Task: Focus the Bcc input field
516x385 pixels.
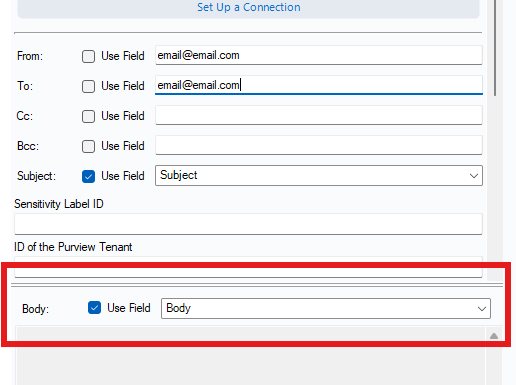Action: point(319,145)
